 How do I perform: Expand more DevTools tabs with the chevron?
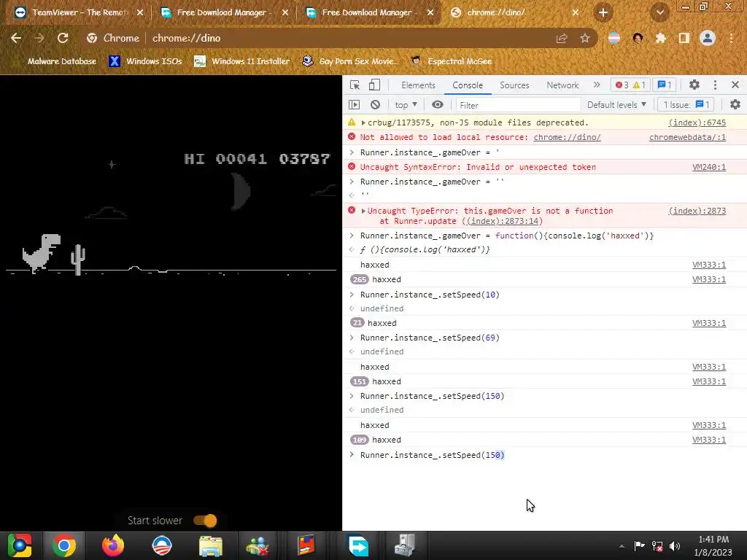pyautogui.click(x=597, y=85)
